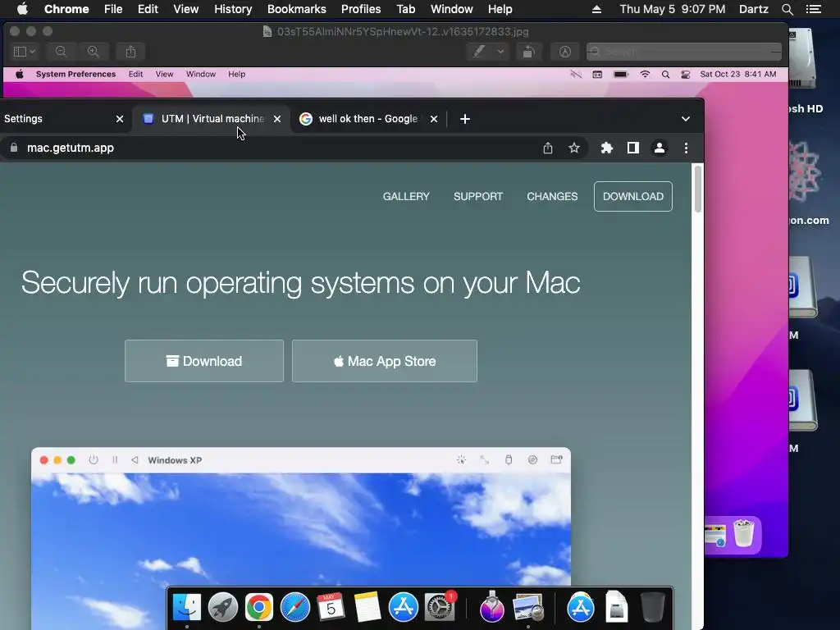Open sidebar view options dropdown in Preview
The height and width of the screenshot is (630, 840).
33,52
